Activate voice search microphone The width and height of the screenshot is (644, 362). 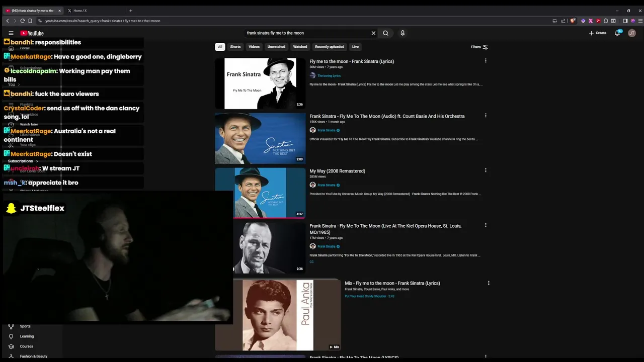coord(403,33)
